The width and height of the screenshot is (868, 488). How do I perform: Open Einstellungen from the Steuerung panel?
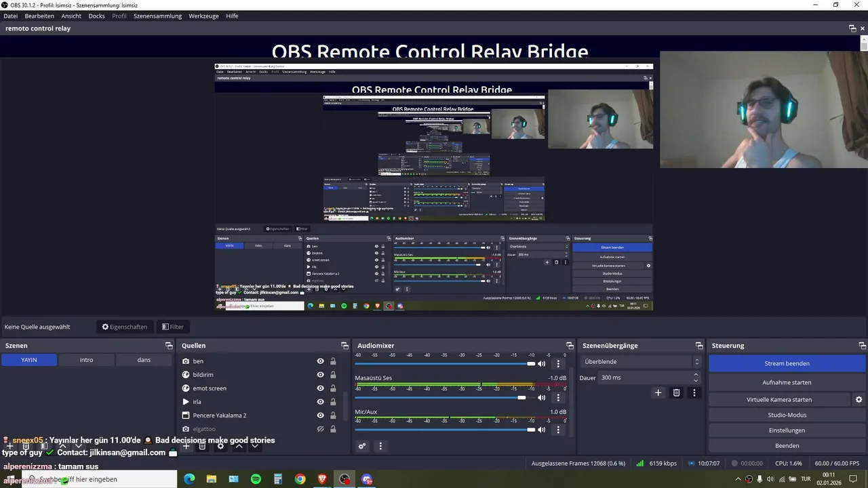[787, 430]
